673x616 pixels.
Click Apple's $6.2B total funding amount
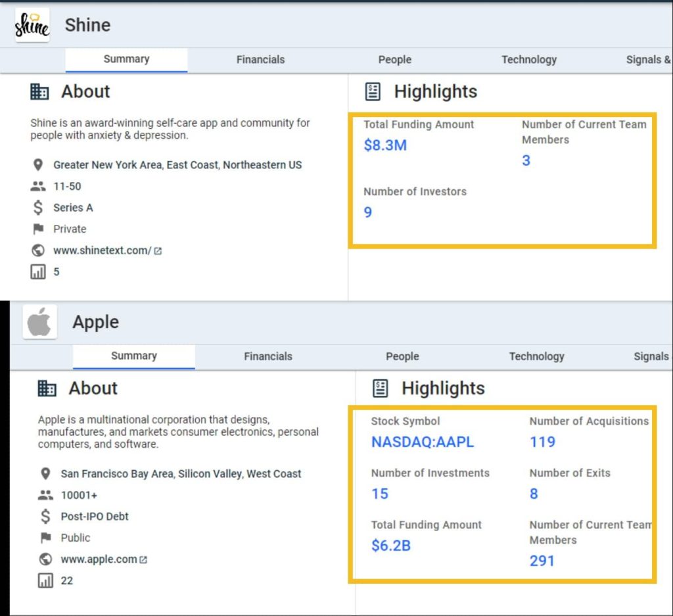(391, 546)
